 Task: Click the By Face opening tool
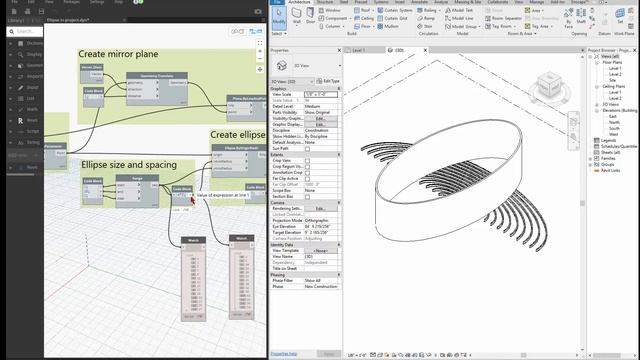click(x=568, y=18)
